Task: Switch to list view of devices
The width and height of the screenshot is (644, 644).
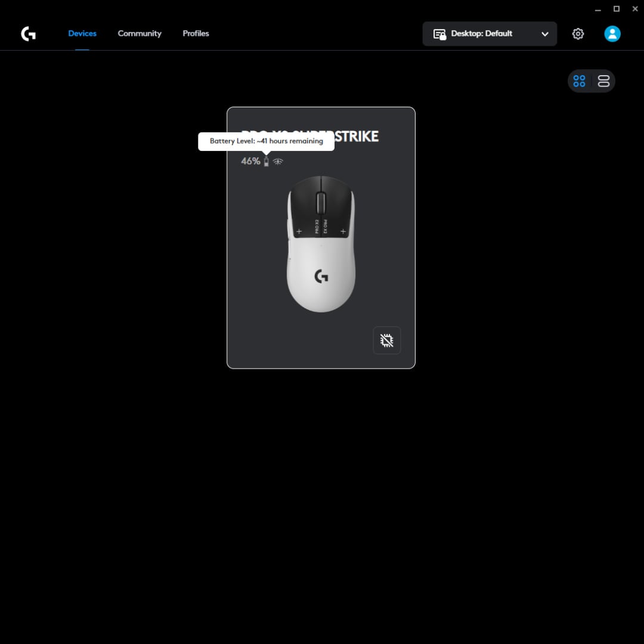Action: click(603, 80)
